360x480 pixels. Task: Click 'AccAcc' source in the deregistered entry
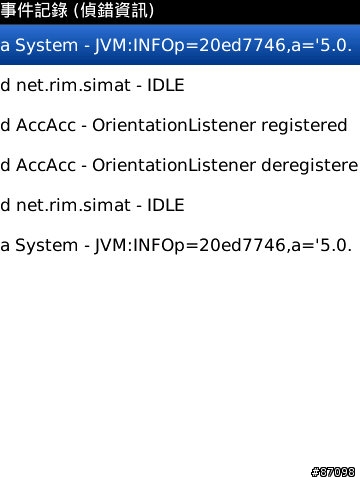[46, 165]
